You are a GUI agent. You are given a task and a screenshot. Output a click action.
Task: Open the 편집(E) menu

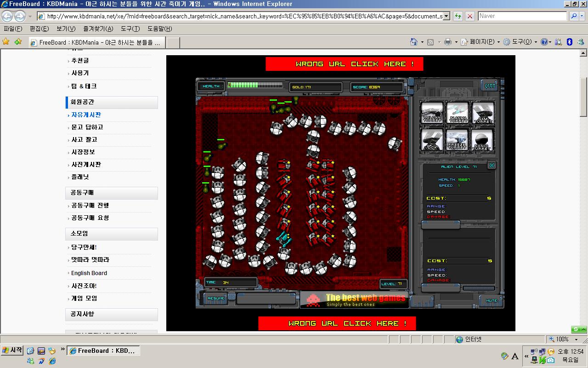point(39,29)
